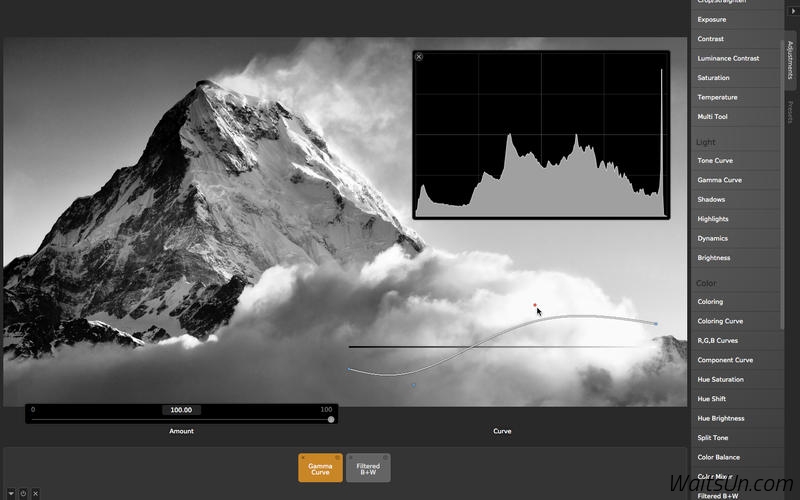
Task: Click the power icon in bottom-left corner
Action: pos(23,493)
